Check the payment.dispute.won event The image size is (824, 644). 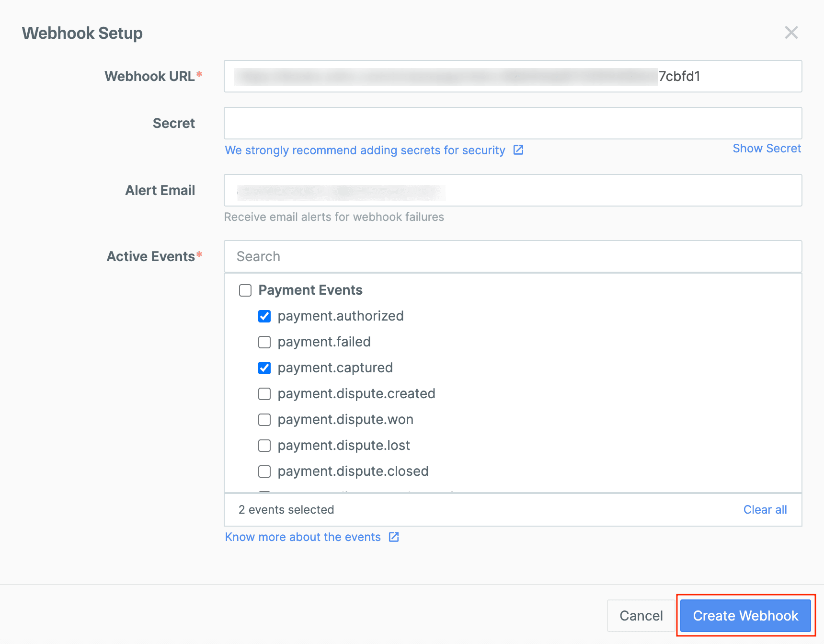pos(264,420)
